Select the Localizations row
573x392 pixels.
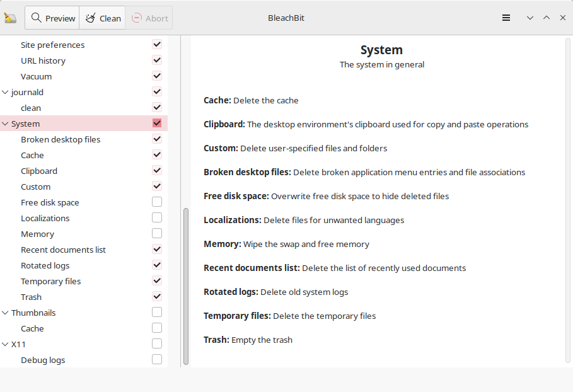[84, 217]
